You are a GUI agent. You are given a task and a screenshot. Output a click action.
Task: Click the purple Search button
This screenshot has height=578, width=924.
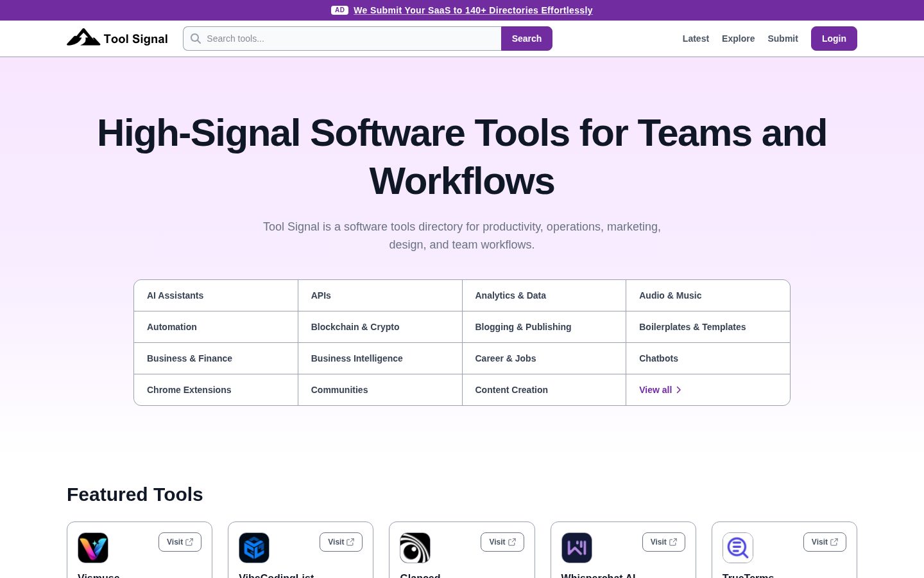[527, 39]
